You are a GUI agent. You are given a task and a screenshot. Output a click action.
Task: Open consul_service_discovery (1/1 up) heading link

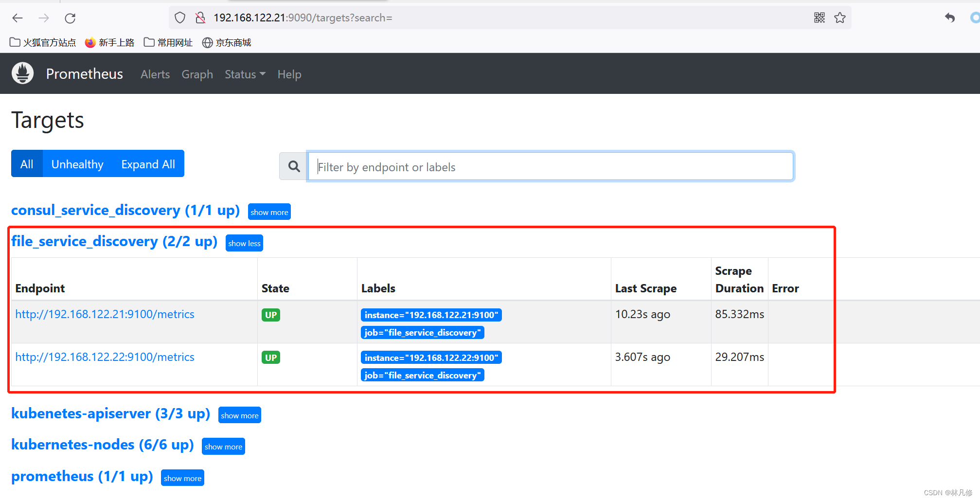[125, 210]
